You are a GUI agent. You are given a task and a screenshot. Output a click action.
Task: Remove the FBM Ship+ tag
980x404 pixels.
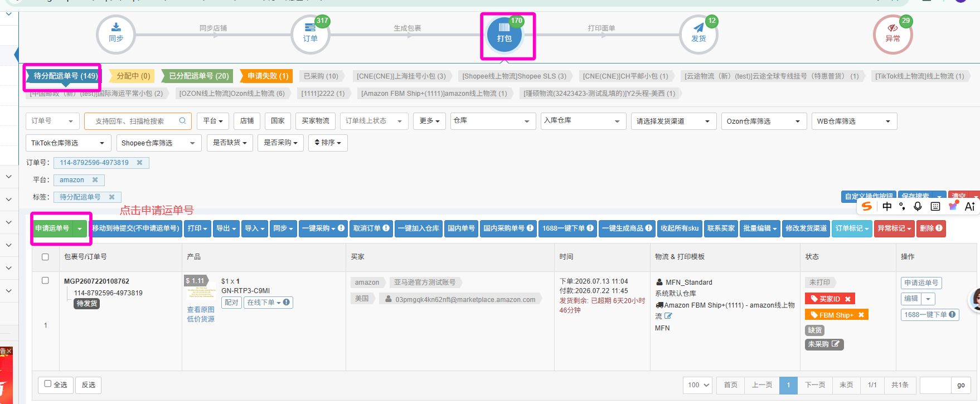point(861,315)
